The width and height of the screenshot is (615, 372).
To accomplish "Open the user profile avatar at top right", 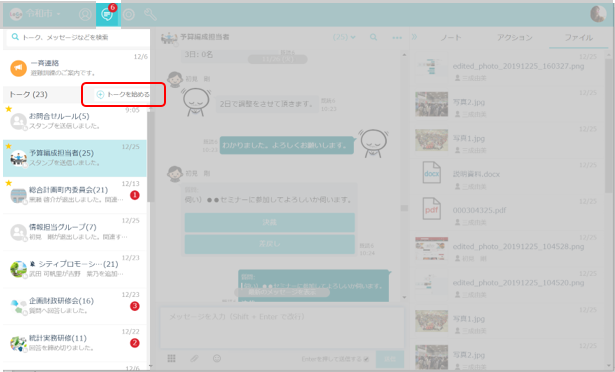I will pyautogui.click(x=598, y=14).
